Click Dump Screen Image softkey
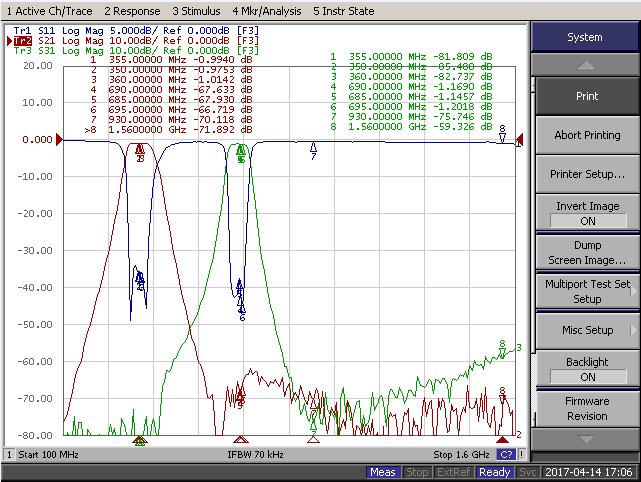 [587, 252]
